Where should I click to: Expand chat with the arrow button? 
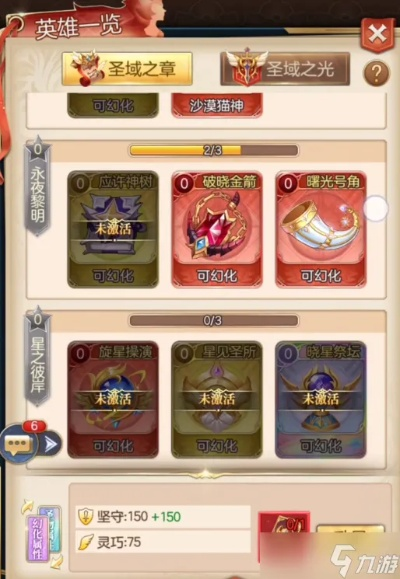(x=50, y=444)
